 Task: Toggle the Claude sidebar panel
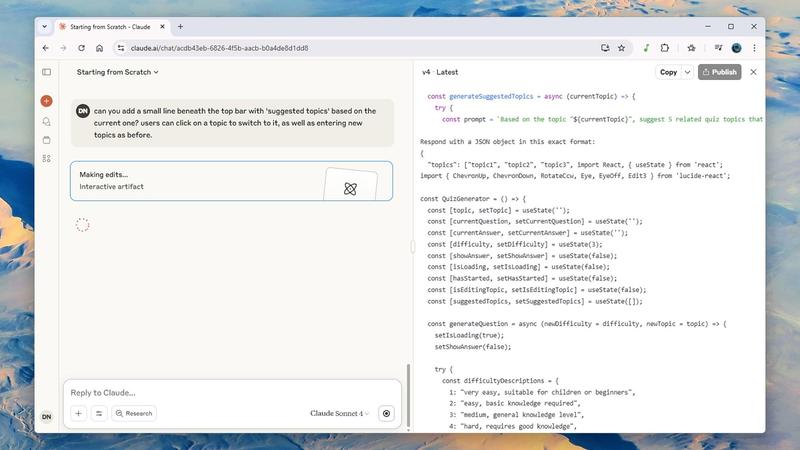[x=46, y=72]
